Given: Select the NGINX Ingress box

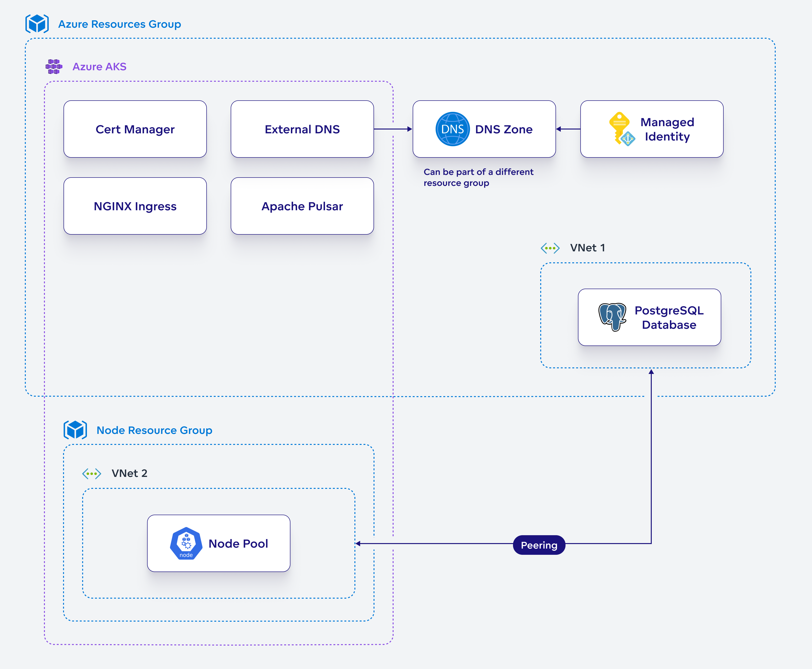Looking at the screenshot, I should click(135, 206).
